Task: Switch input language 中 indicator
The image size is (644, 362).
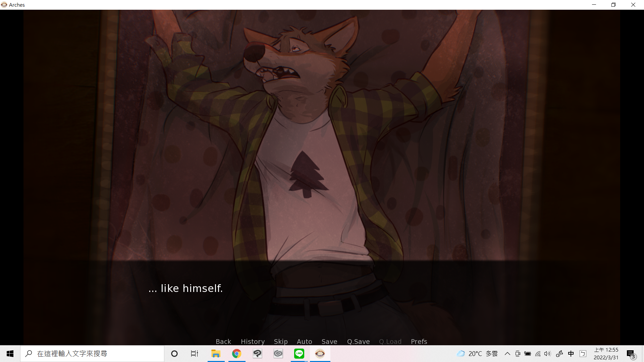Action: (571, 354)
